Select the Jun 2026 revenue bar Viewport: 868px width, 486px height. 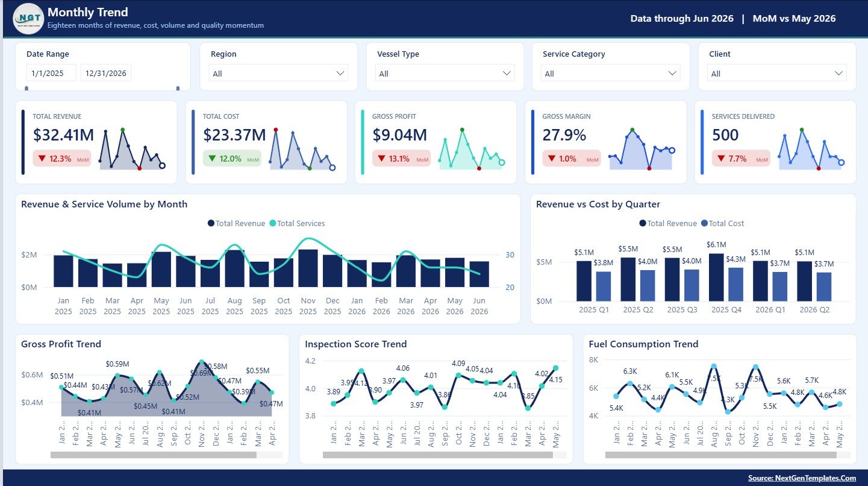click(479, 274)
